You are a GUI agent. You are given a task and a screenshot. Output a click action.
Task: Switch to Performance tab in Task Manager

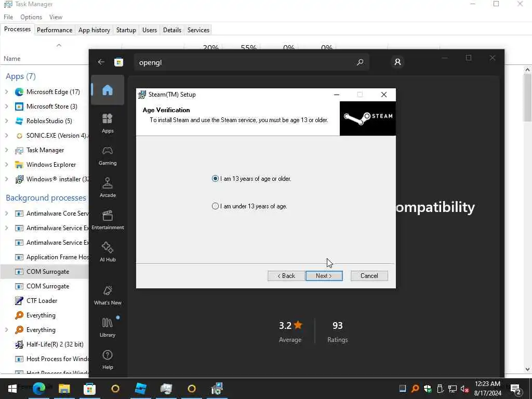coord(55,30)
